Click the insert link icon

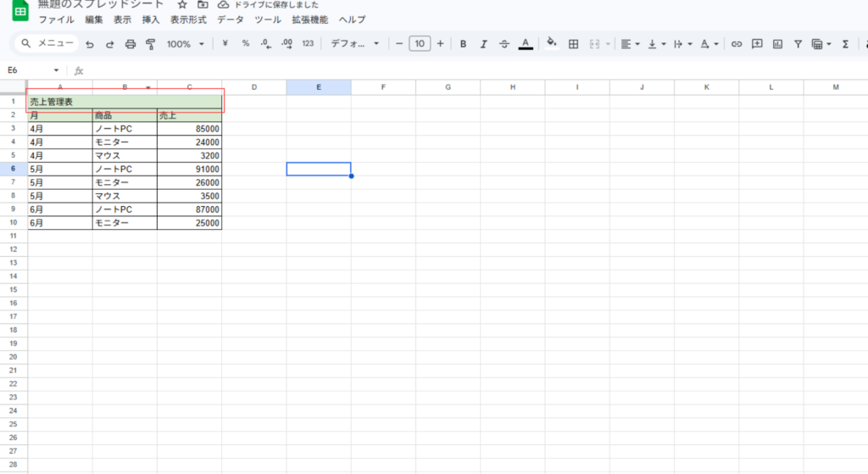click(737, 44)
